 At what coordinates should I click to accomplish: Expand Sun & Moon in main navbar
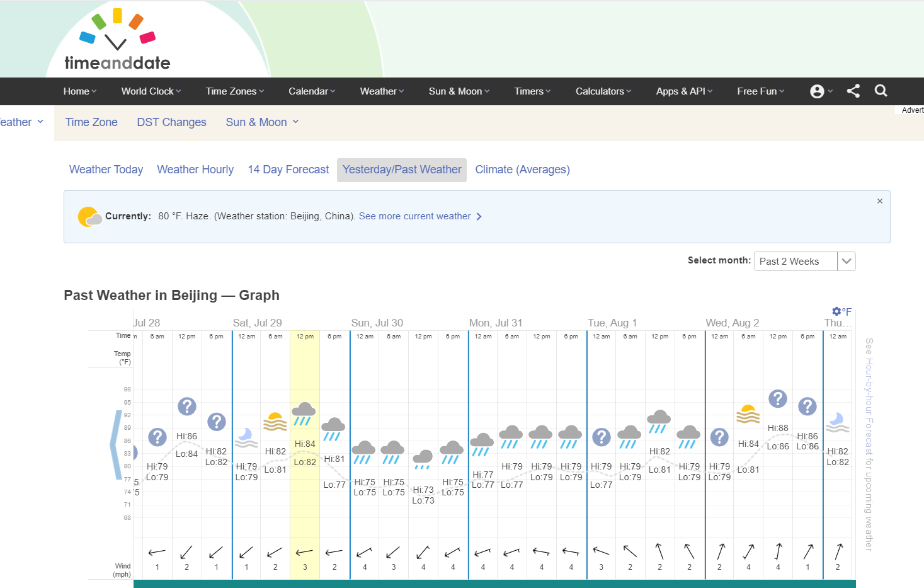pyautogui.click(x=459, y=91)
